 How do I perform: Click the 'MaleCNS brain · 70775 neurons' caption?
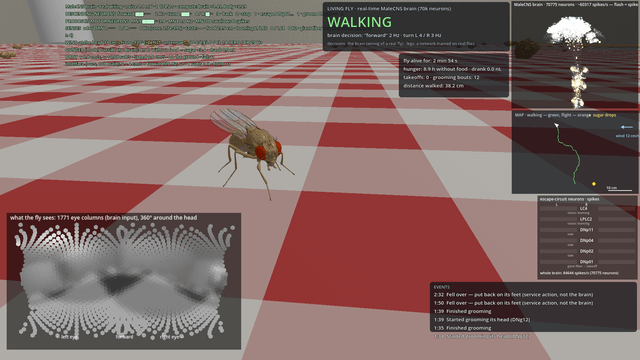(x=575, y=4)
